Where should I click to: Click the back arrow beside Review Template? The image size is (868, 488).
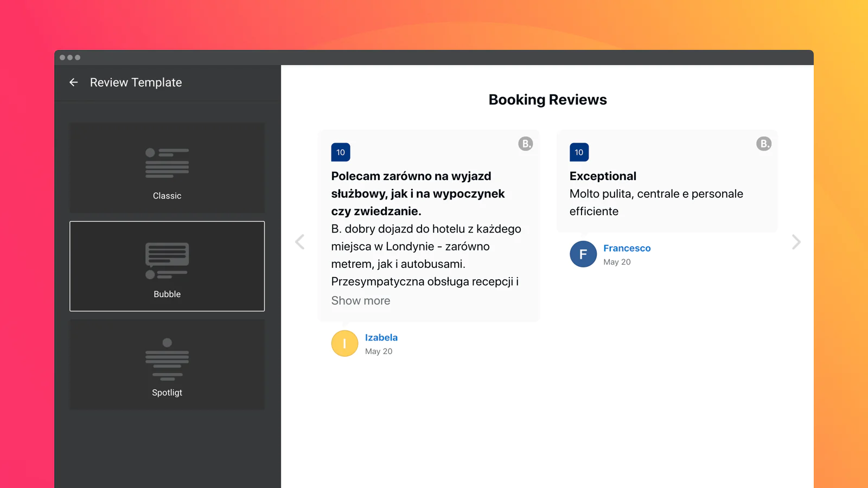point(74,82)
